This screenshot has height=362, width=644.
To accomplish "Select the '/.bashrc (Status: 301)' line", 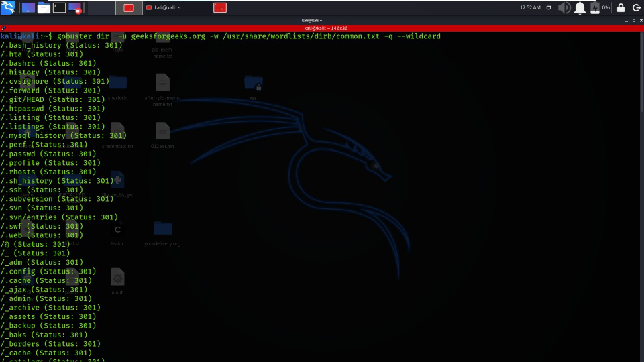I will click(48, 63).
